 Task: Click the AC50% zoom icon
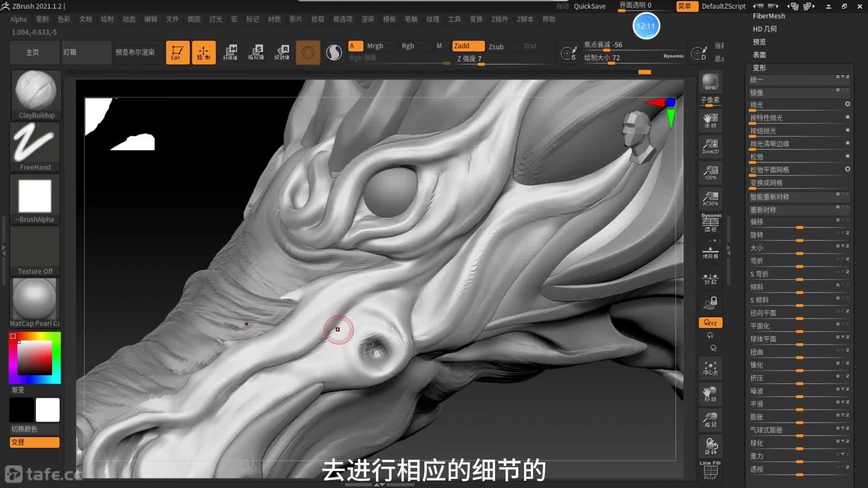point(710,198)
